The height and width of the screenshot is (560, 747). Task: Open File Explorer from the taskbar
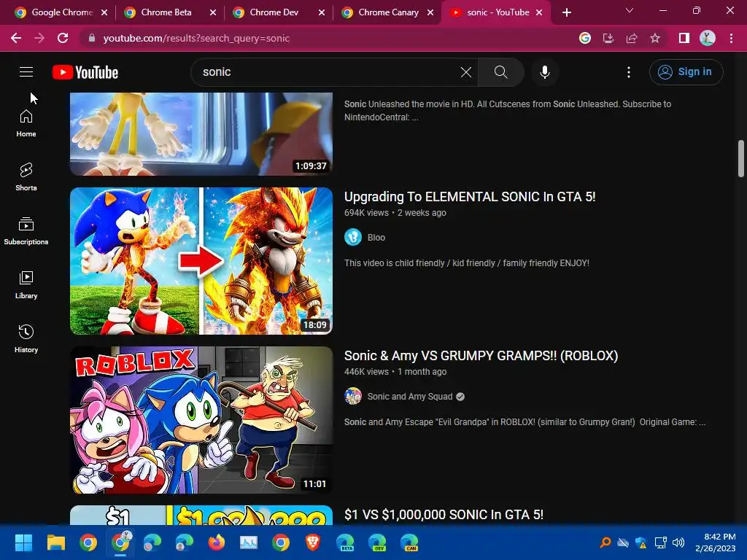click(55, 542)
